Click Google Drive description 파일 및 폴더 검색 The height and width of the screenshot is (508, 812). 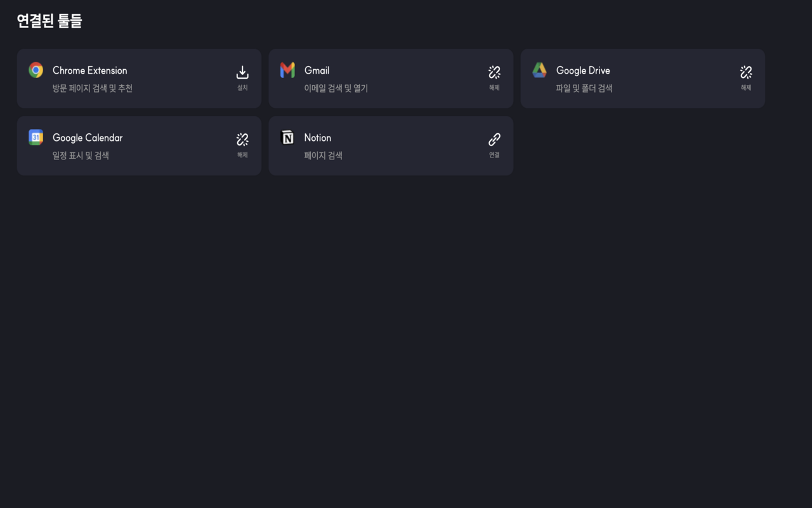click(x=584, y=88)
